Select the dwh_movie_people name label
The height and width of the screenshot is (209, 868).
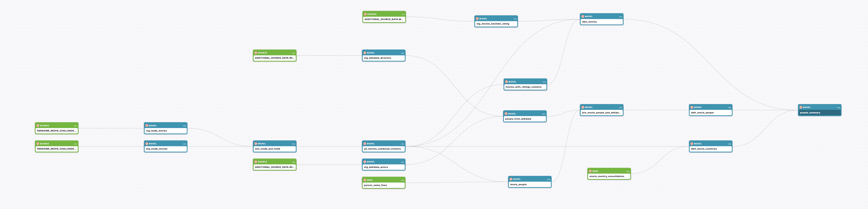pyautogui.click(x=702, y=113)
